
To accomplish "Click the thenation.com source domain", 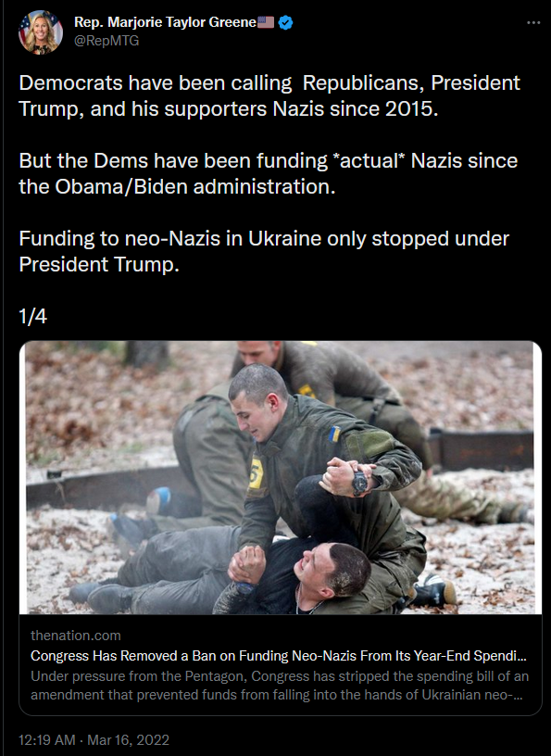I will point(76,636).
